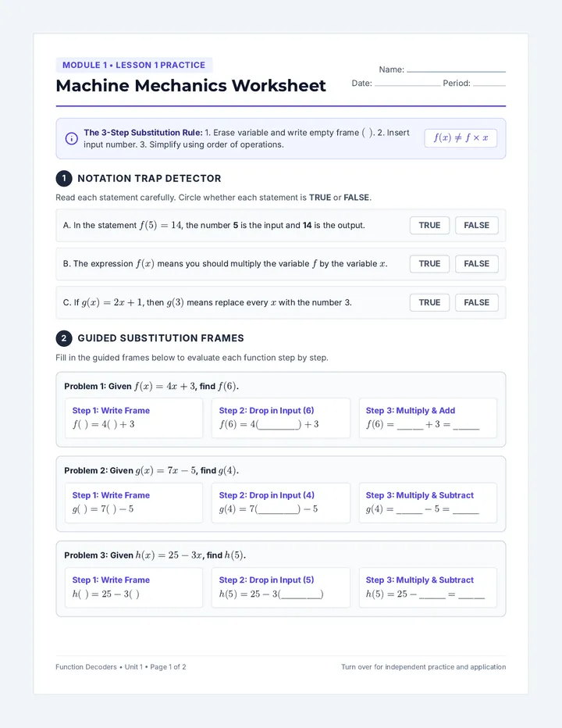Click Step 1: Write Frame in Problem 3
The height and width of the screenshot is (728, 562).
(111, 580)
